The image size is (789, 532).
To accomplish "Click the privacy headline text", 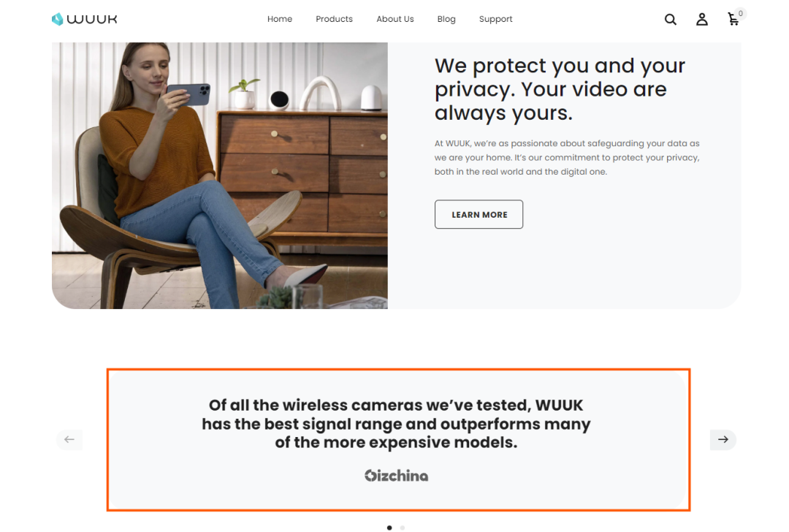I will (x=560, y=90).
